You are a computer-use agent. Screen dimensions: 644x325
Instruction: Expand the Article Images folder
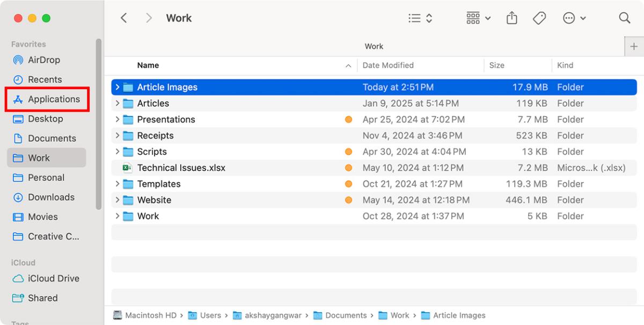(x=117, y=87)
